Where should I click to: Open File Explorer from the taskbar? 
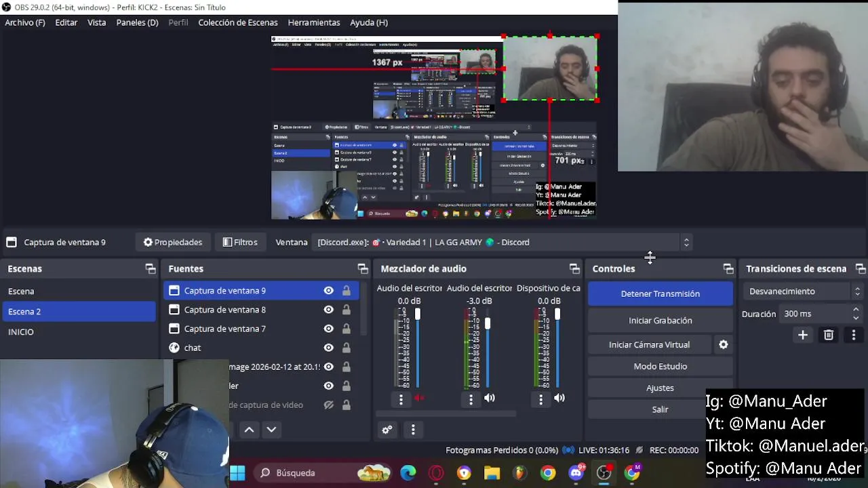(492, 472)
